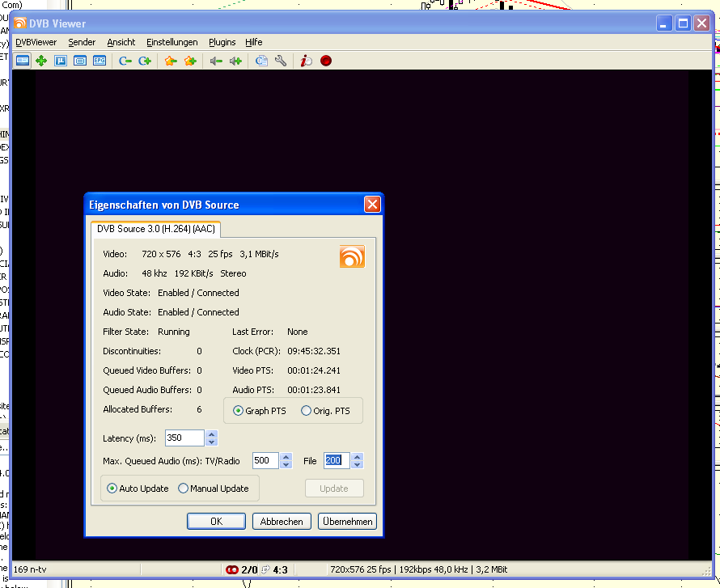Click the Latency (ms) input field
This screenshot has height=588, width=720.
[184, 438]
